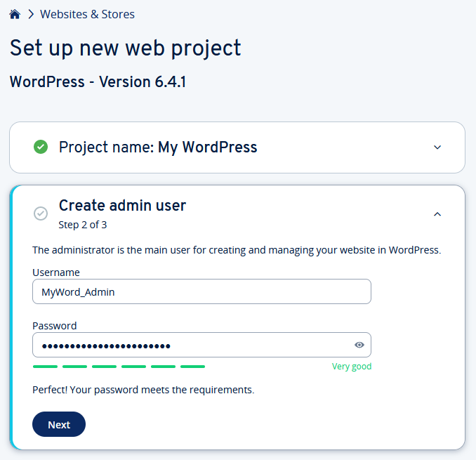Click into the Username field
The image size is (476, 460).
(201, 292)
